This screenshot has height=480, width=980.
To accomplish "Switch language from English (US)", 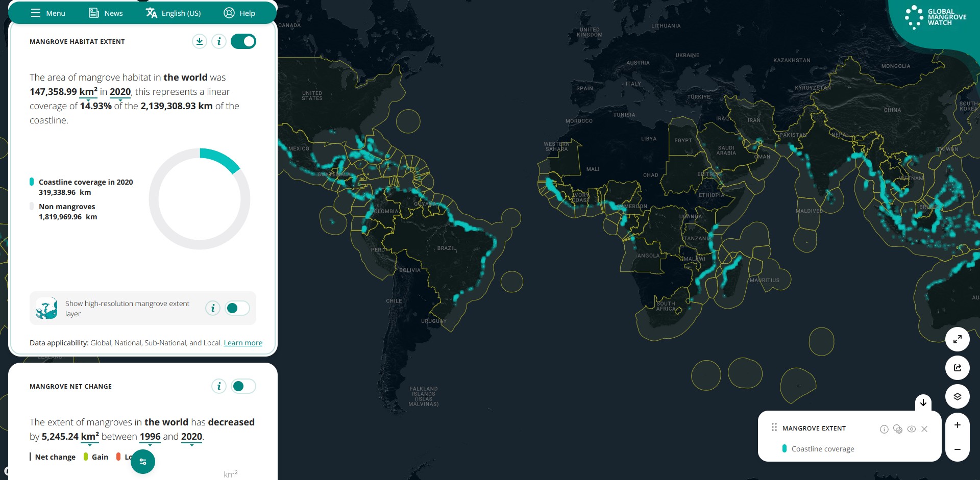I will click(x=173, y=13).
